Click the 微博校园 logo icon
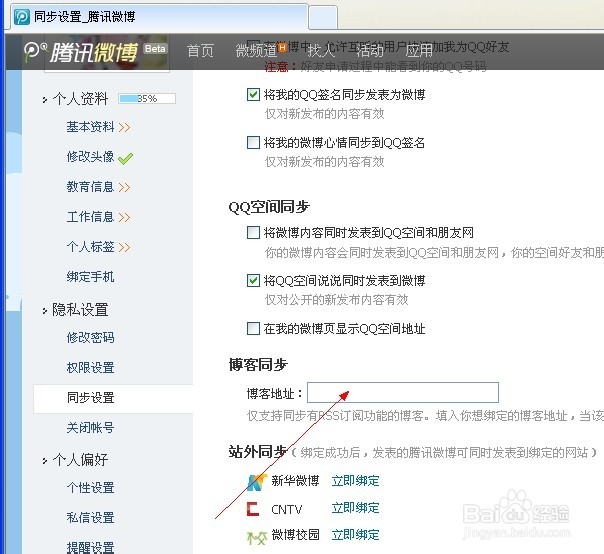Image resolution: width=604 pixels, height=554 pixels. click(x=257, y=536)
